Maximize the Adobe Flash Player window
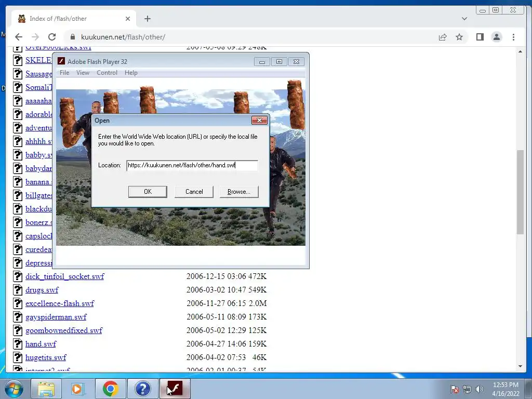The width and height of the screenshot is (532, 399). tap(279, 62)
